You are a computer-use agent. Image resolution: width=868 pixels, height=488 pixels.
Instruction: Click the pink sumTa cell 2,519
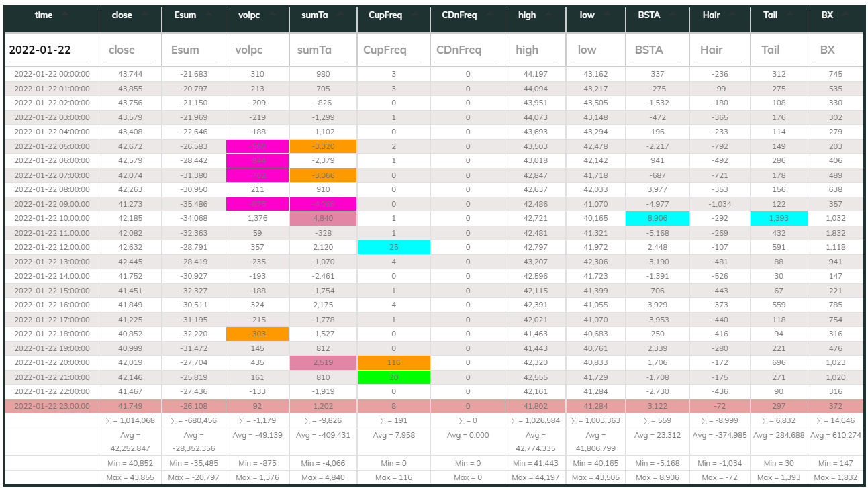pyautogui.click(x=323, y=362)
